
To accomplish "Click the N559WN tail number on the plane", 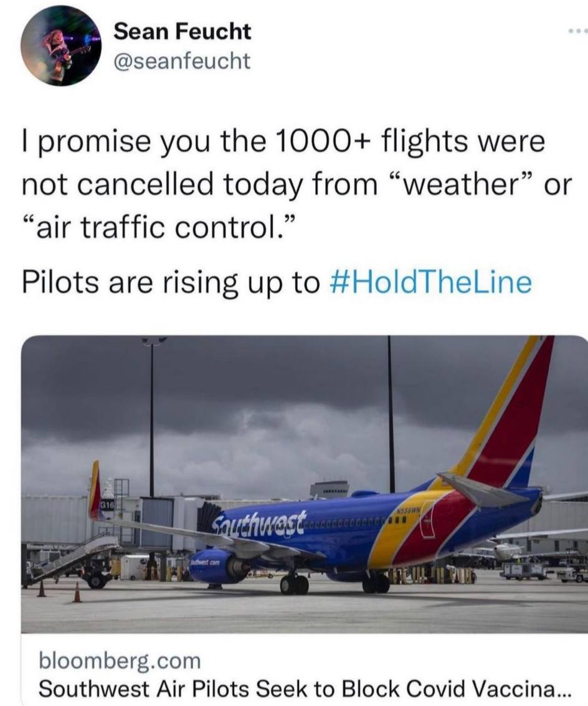I will pos(409,511).
